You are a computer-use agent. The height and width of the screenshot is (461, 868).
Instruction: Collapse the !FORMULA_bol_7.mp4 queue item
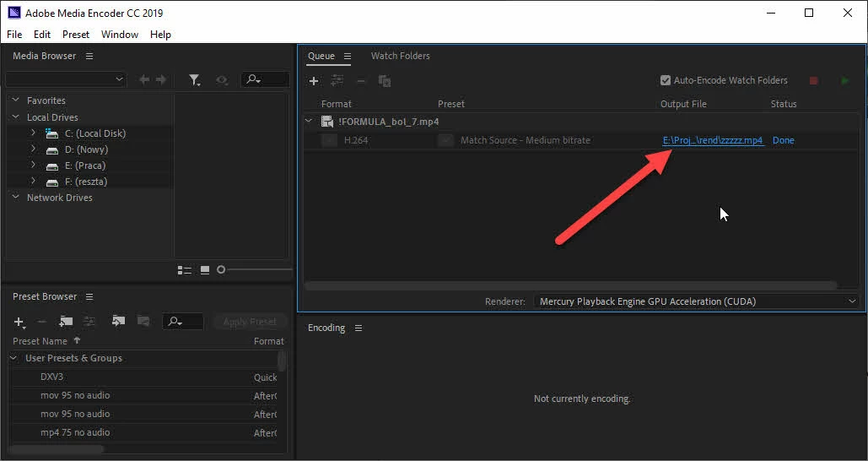309,122
